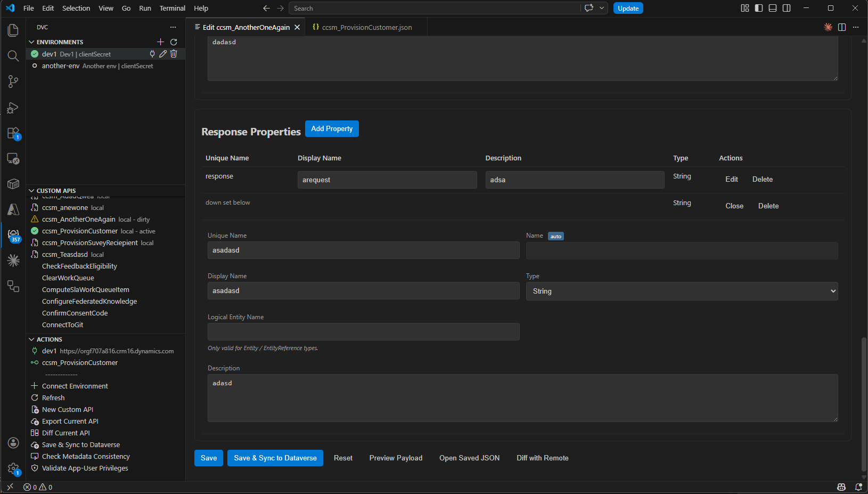Open the Claude starburst view in activity bar

13,261
